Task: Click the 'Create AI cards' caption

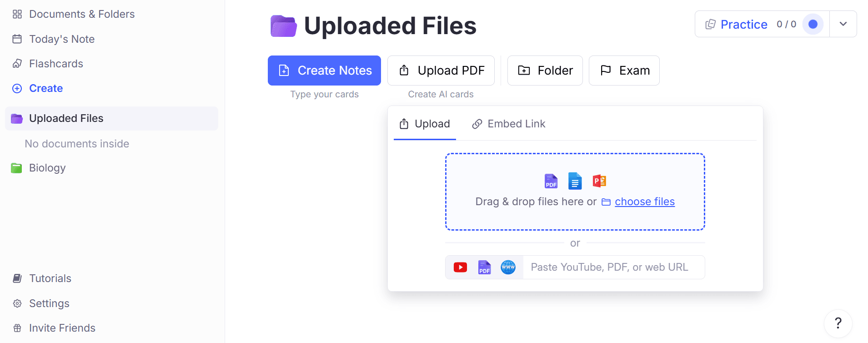Action: click(441, 94)
